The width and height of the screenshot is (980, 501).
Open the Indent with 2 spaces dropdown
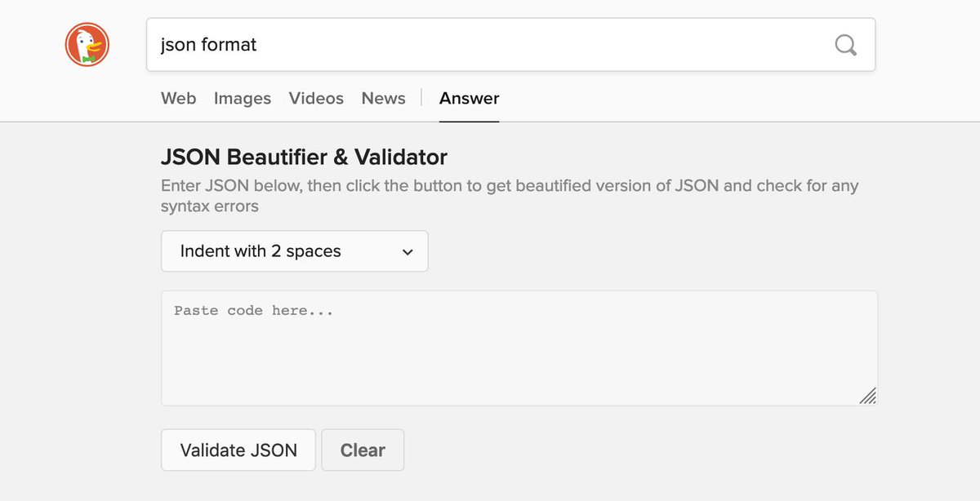coord(295,251)
